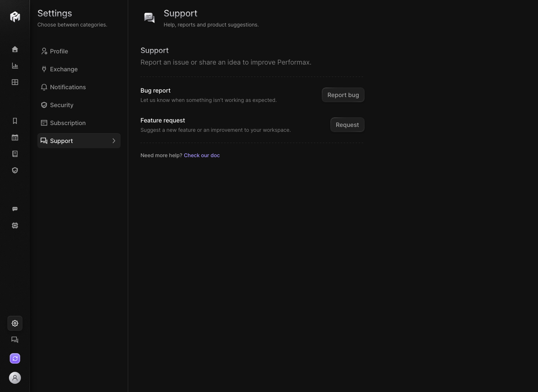
Task: Click the "Need more help?" text
Action: tap(161, 155)
